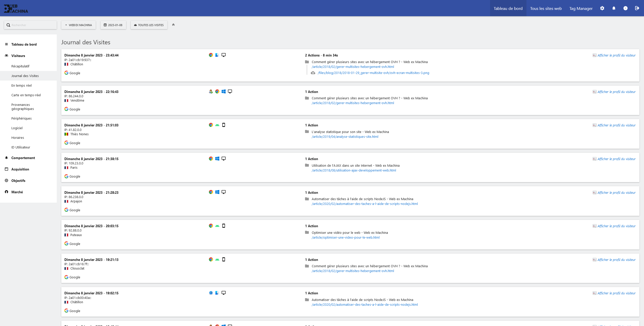Collapse the Visiteurs sidebar section
This screenshot has width=644, height=326.
pos(18,56)
